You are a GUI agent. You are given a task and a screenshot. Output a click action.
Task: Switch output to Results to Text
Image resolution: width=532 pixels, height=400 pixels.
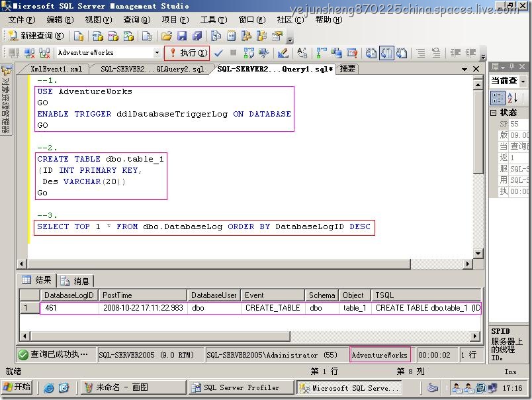tap(371, 53)
